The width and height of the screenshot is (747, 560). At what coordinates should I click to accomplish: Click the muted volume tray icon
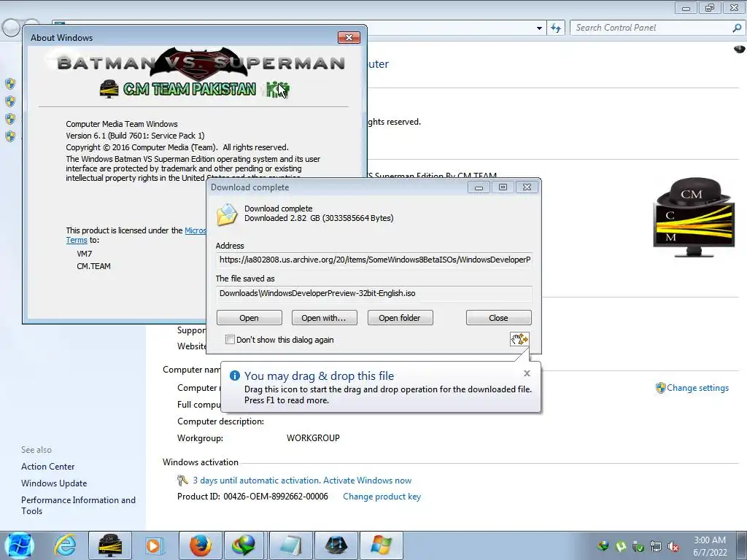[x=673, y=546]
